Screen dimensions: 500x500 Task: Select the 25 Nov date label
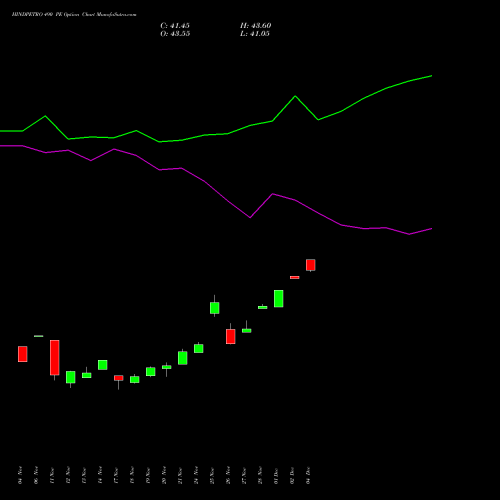tap(212, 475)
